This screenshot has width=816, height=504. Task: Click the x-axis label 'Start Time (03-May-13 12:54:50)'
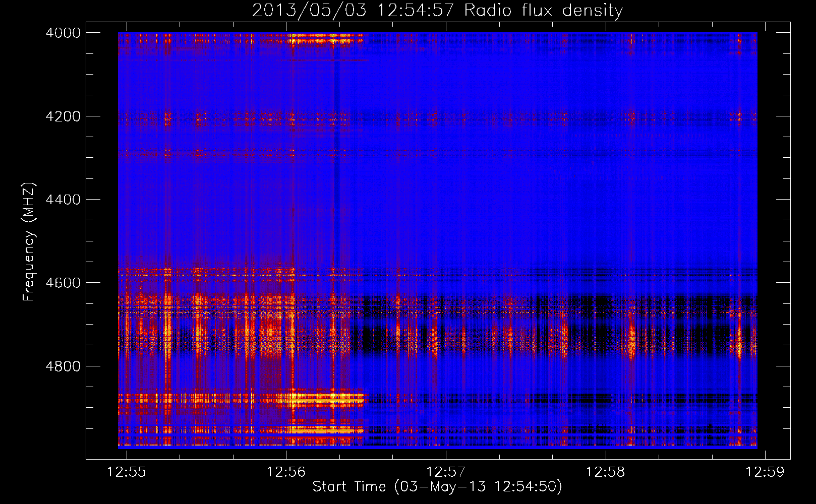(437, 487)
